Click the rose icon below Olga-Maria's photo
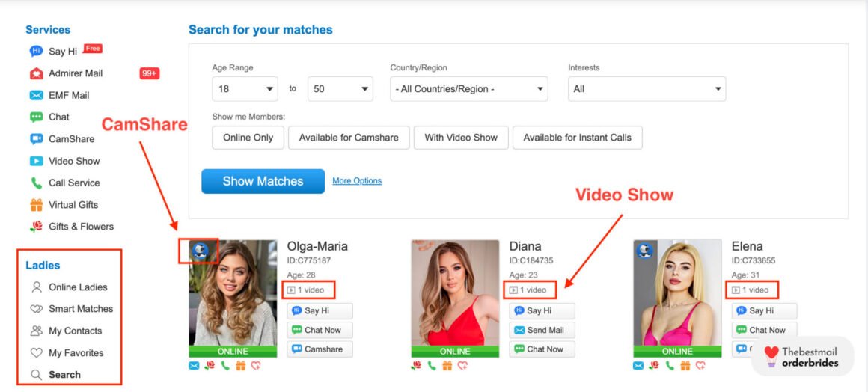Screen dimensions: 868x392 (210, 365)
